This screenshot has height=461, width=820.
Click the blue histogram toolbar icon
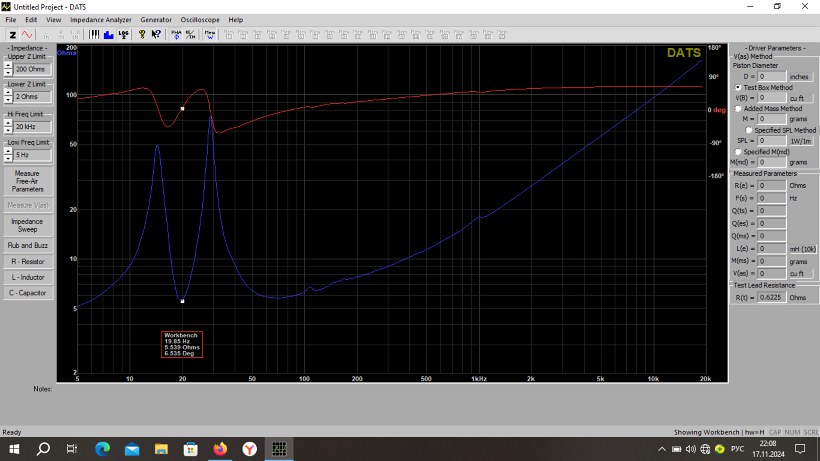[108, 34]
